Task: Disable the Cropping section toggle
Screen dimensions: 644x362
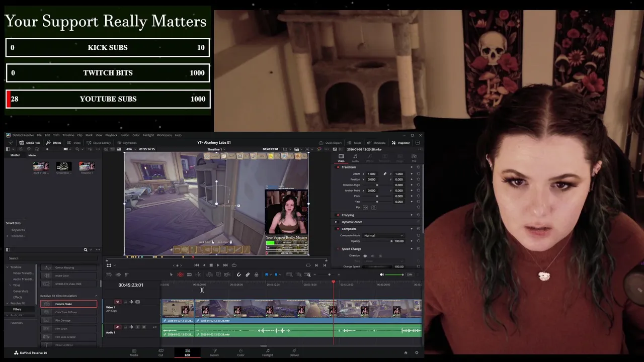Action: [x=338, y=215]
